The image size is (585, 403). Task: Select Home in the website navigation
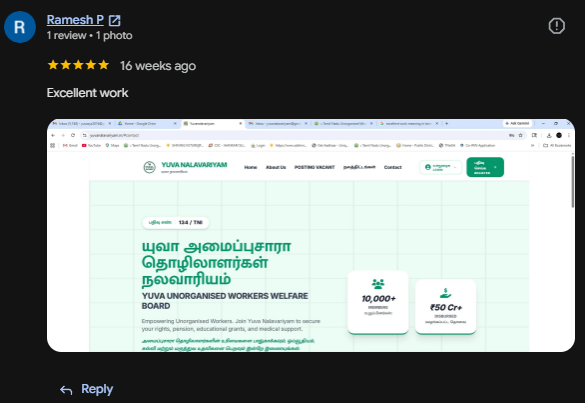coord(251,167)
